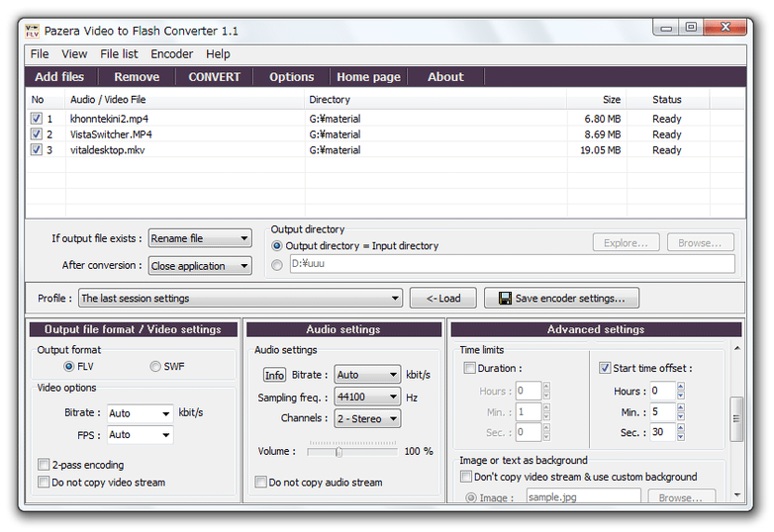Start conversion with CONVERT button
The height and width of the screenshot is (532, 774).
[214, 77]
